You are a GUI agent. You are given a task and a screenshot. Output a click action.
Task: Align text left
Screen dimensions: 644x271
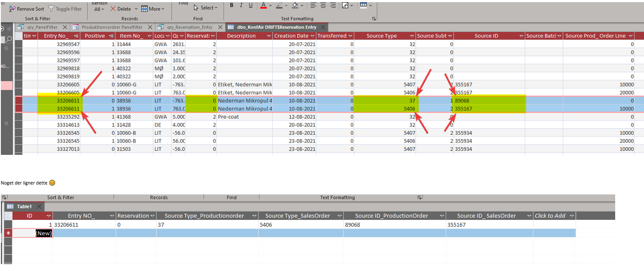[x=313, y=5]
